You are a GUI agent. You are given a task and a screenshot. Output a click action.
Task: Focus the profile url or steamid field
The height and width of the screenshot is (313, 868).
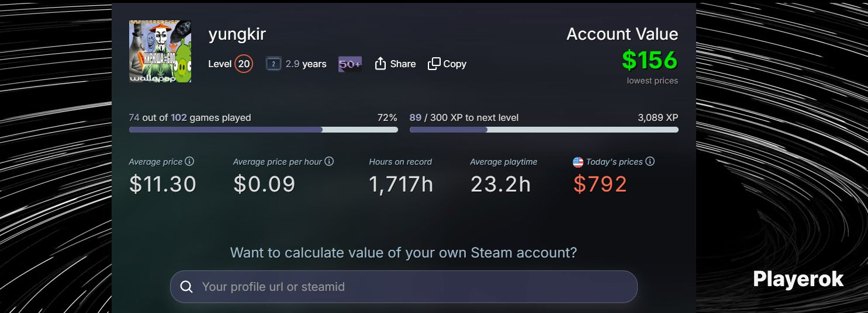click(x=404, y=287)
